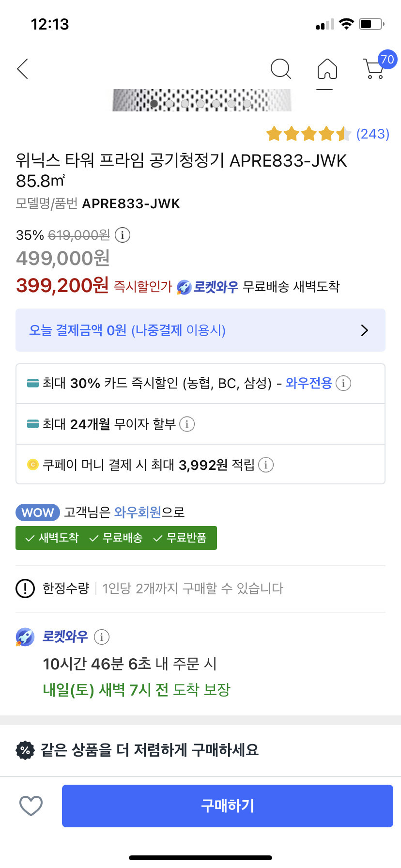Tap info icon next to 로켓와우 delivery
The image size is (401, 868).
click(x=102, y=636)
